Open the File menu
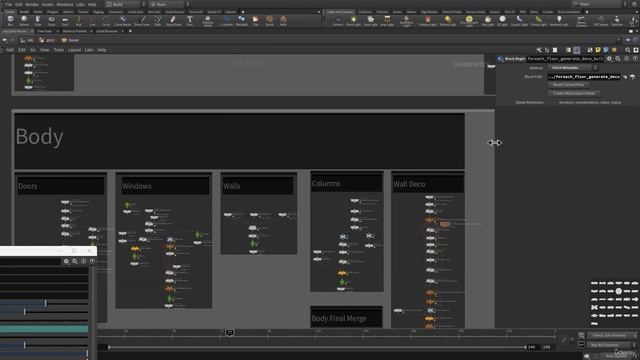The image size is (640, 360). (x=9, y=4)
